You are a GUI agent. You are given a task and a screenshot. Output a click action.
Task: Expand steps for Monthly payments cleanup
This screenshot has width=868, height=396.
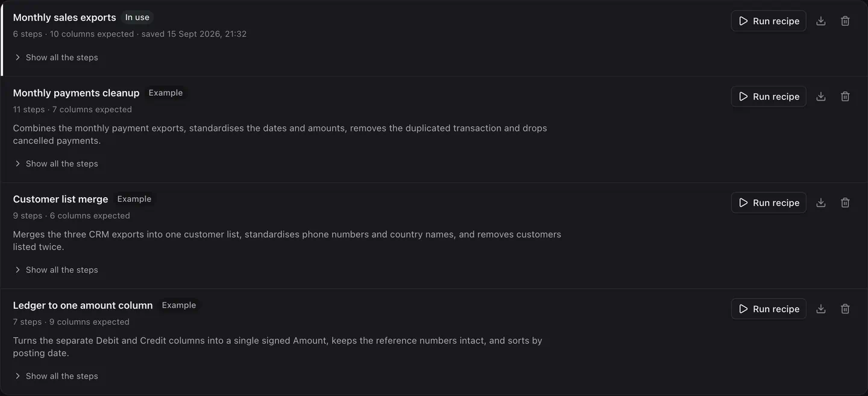coord(56,163)
